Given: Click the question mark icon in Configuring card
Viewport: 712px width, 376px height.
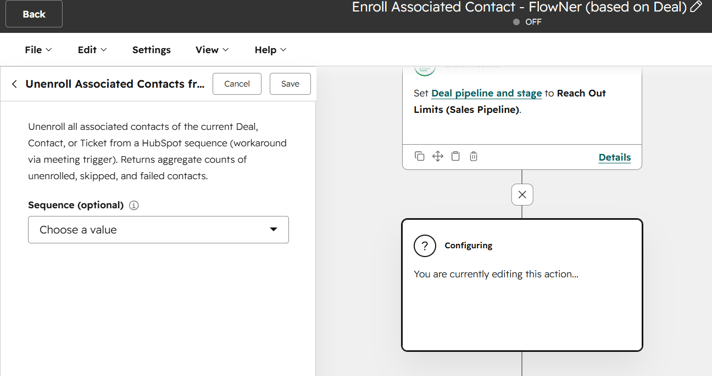Looking at the screenshot, I should (425, 246).
